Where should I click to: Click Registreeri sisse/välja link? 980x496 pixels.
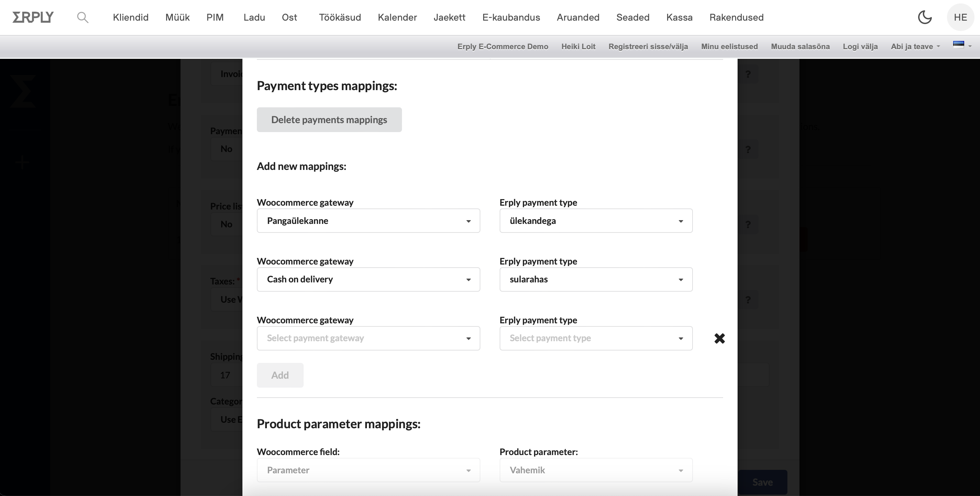648,46
